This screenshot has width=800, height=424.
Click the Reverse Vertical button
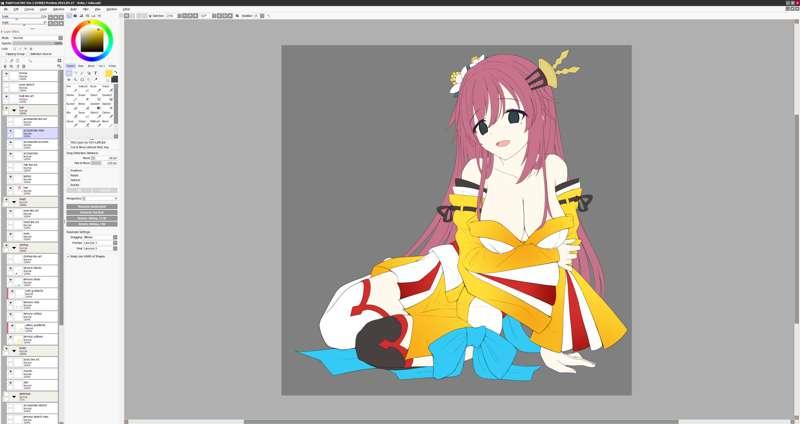92,212
